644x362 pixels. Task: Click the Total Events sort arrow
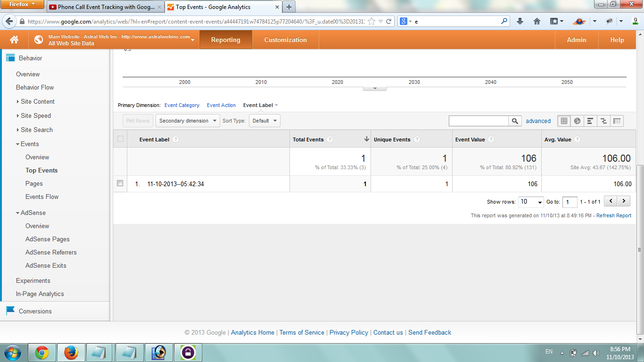coord(367,140)
